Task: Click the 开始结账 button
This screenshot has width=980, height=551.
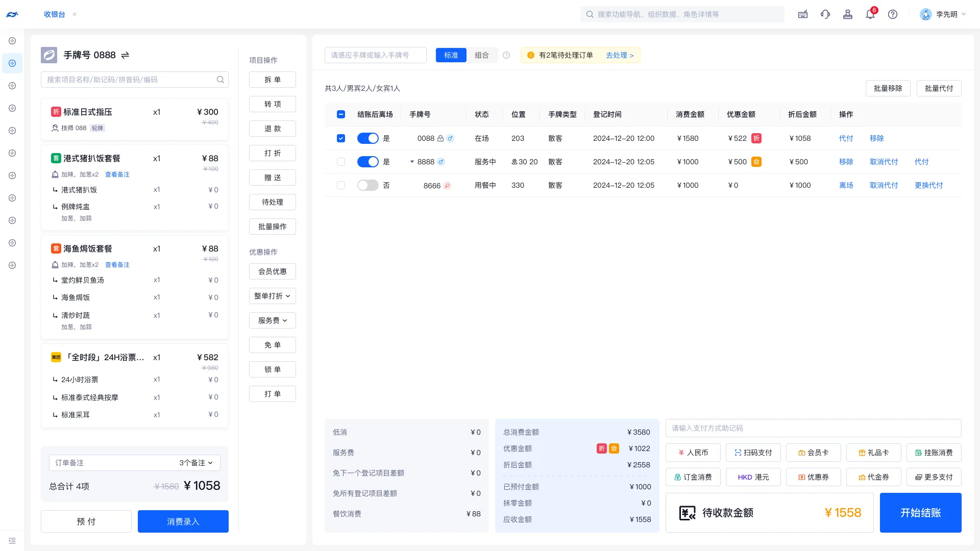Action: coord(920,513)
